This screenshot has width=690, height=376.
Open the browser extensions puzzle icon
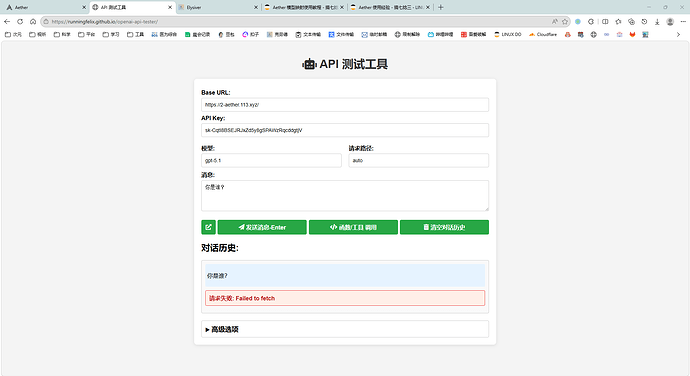(x=591, y=22)
